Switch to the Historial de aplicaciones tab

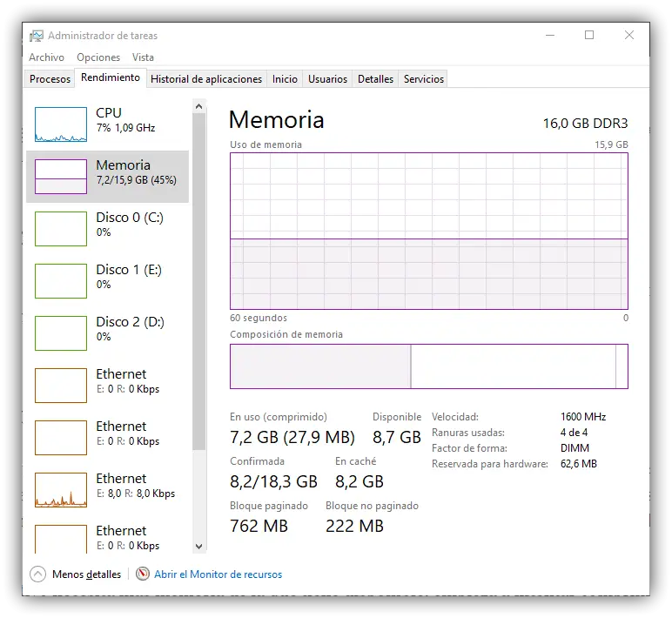point(206,79)
